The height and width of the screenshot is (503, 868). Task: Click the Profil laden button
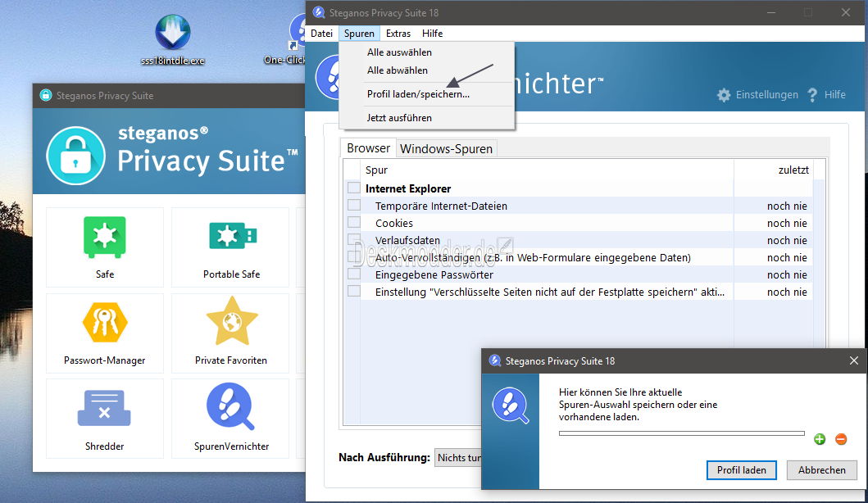[741, 469]
